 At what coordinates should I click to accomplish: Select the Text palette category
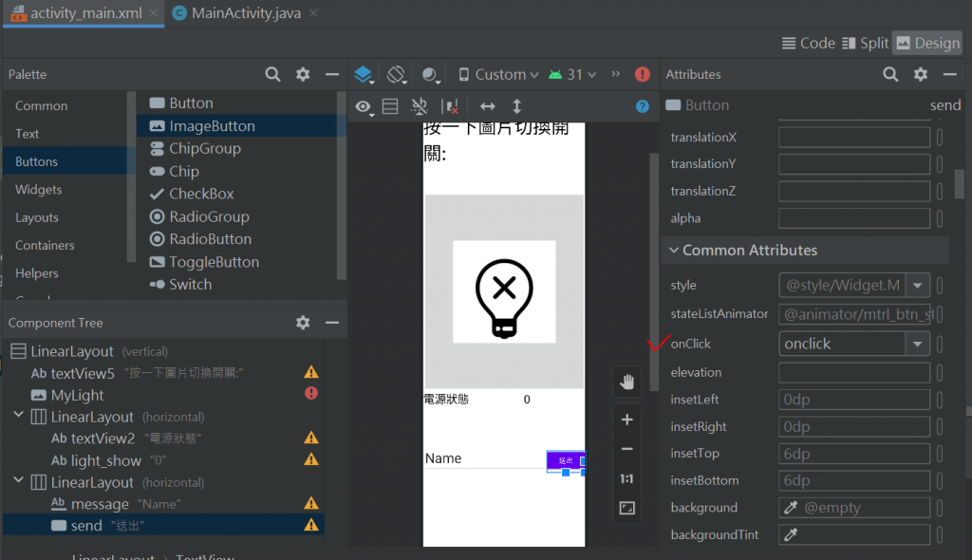(28, 134)
